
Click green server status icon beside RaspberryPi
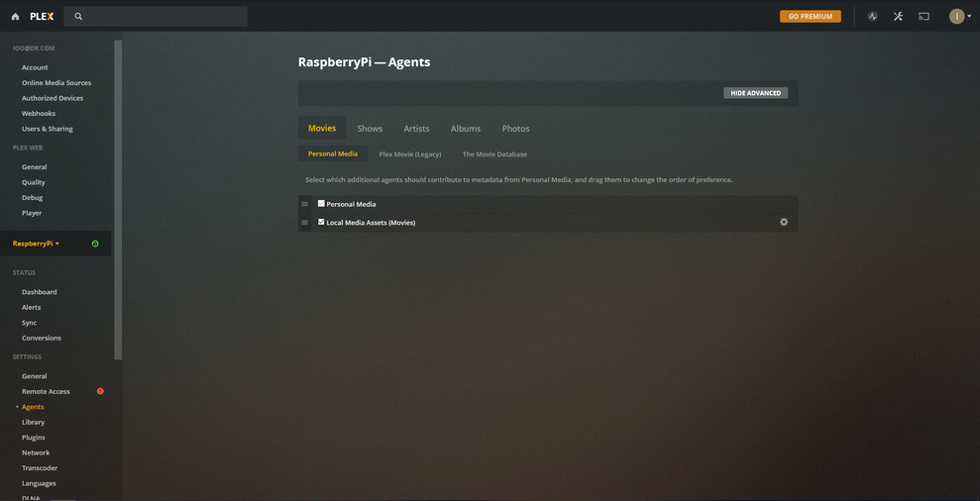tap(95, 244)
